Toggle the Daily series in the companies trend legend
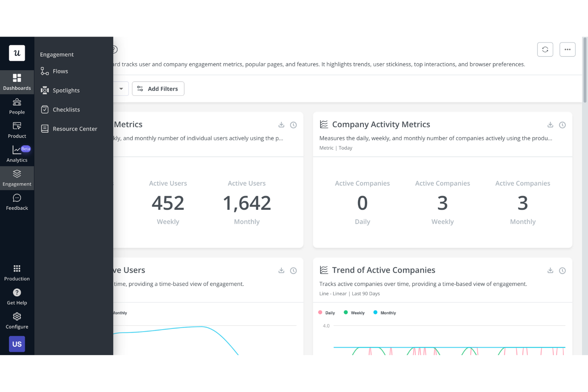The width and height of the screenshot is (588, 392). pos(326,313)
